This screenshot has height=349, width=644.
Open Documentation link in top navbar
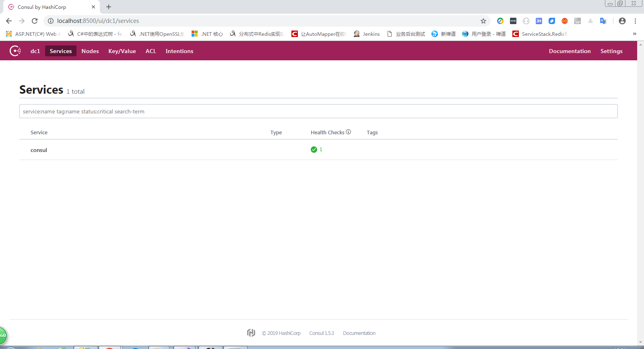point(570,51)
